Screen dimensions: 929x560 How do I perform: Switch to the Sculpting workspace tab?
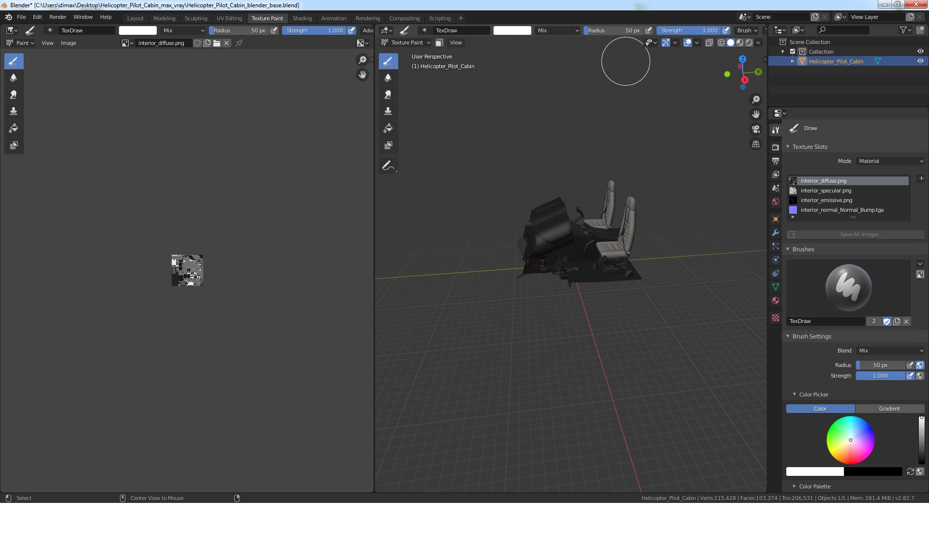coord(196,18)
